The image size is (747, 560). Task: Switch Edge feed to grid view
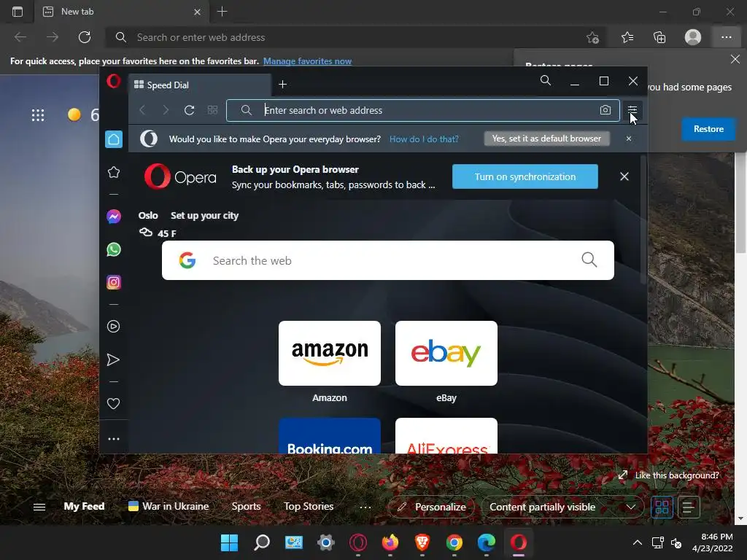click(x=662, y=507)
